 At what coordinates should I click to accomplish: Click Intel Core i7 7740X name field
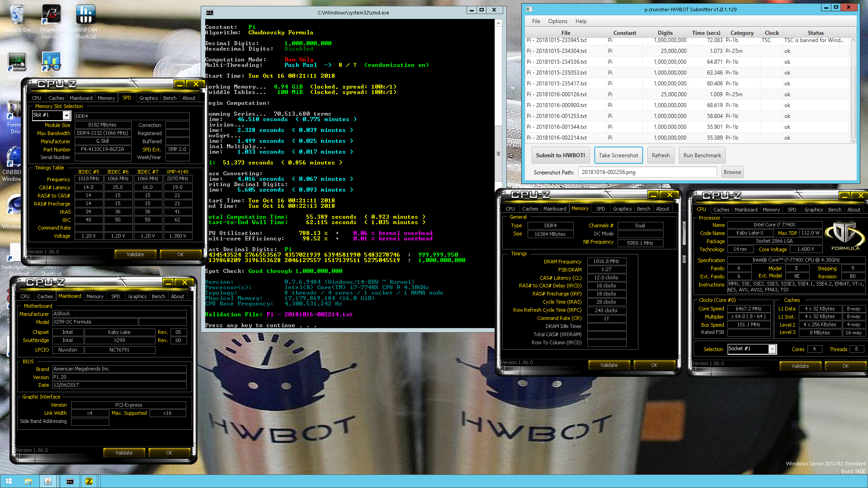(x=774, y=225)
